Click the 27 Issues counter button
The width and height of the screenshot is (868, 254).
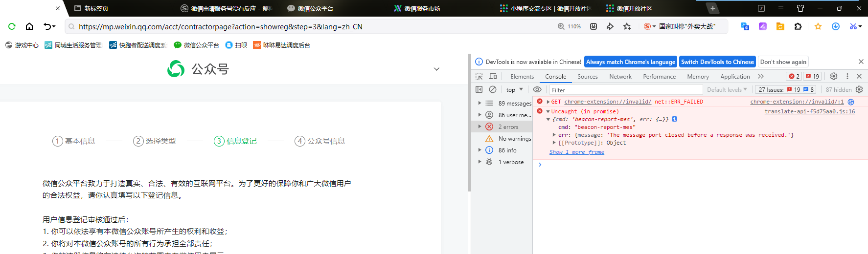pyautogui.click(x=786, y=89)
